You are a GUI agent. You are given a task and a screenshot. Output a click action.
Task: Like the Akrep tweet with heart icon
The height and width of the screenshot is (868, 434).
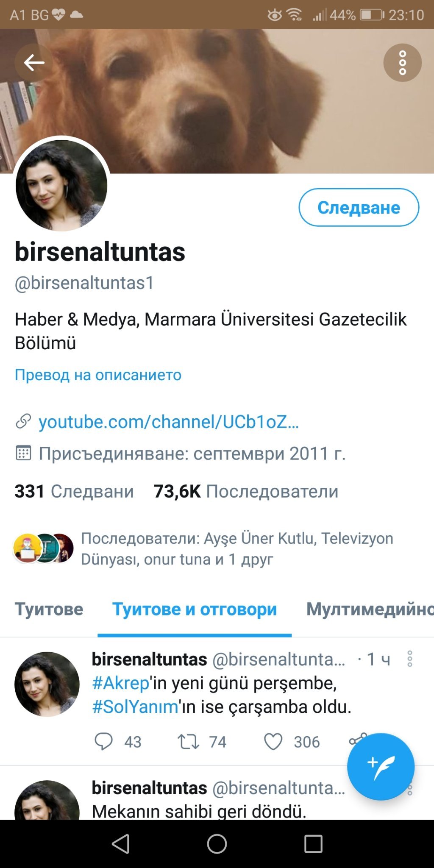(273, 742)
